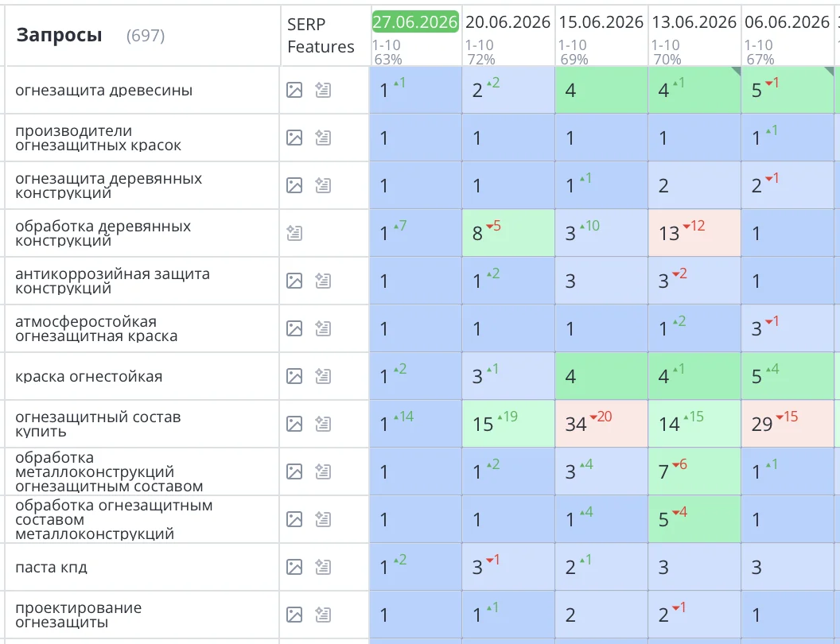Image resolution: width=840 pixels, height=644 pixels.
Task: Open the 13.06.2026 date column
Action: point(694,22)
